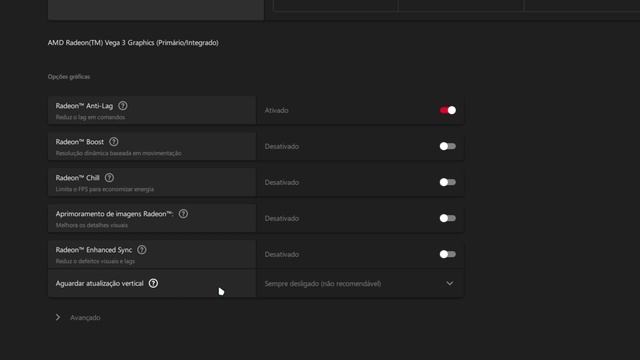Click the Radeon Boost option title
The image size is (640, 360).
point(80,142)
